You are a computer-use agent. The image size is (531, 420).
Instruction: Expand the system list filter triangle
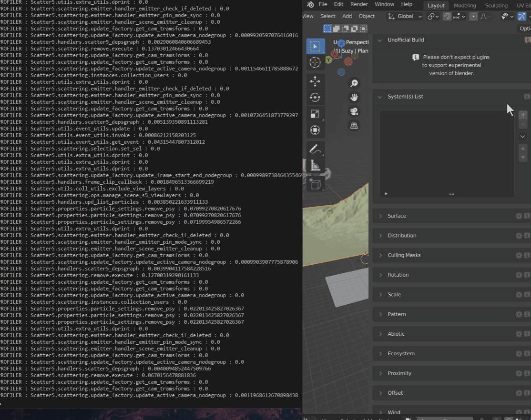[x=386, y=194]
